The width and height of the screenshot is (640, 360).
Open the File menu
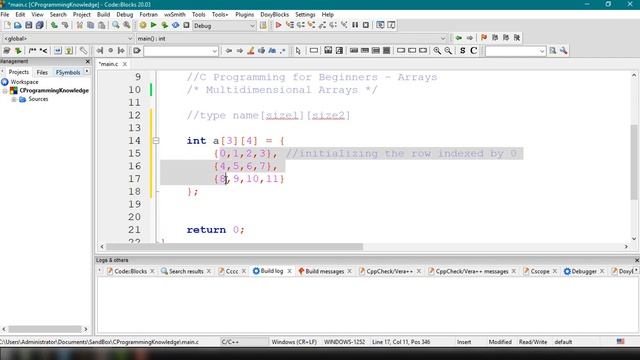(x=5, y=14)
